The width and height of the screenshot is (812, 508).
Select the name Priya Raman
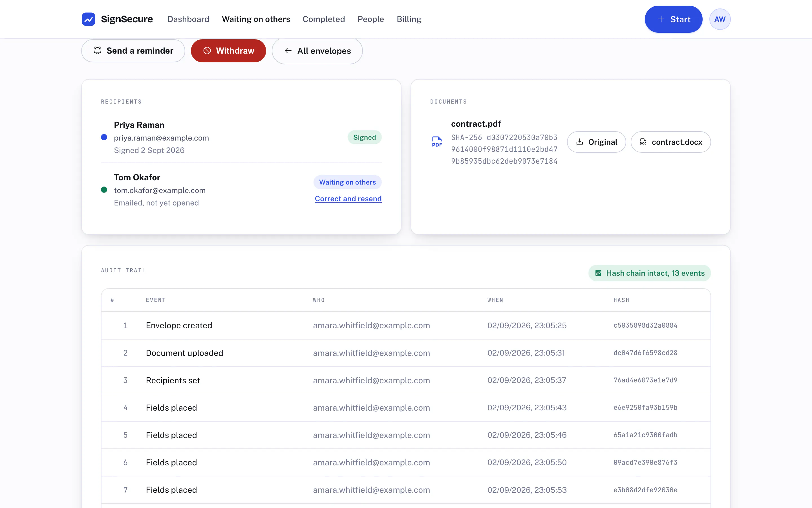pyautogui.click(x=139, y=125)
